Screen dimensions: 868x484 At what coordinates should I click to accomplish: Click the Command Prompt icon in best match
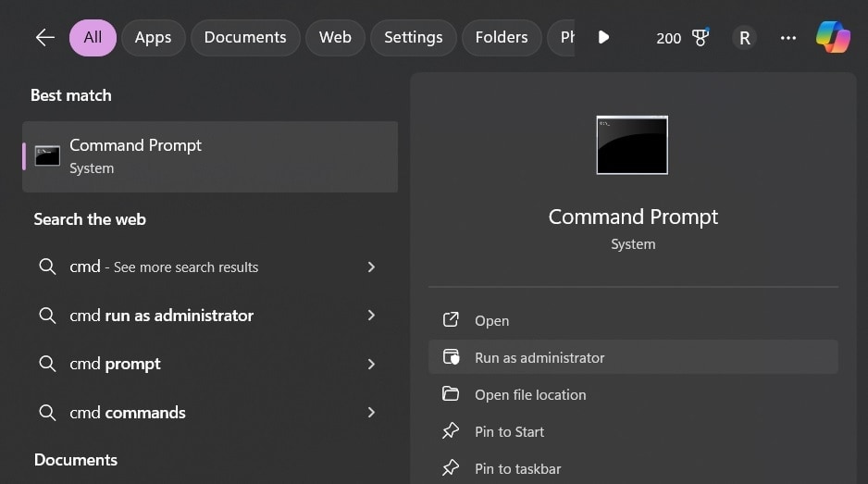point(47,156)
